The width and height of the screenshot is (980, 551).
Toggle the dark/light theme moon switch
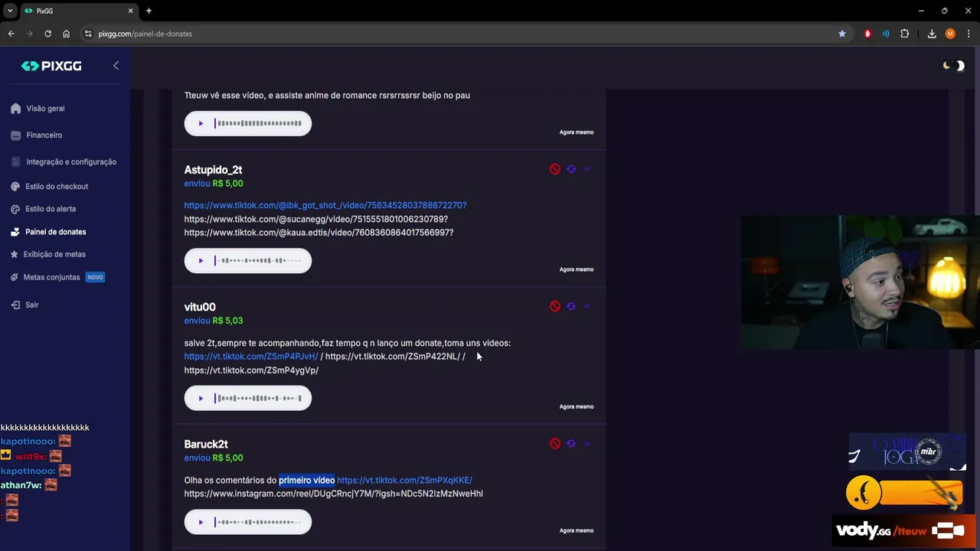(953, 66)
